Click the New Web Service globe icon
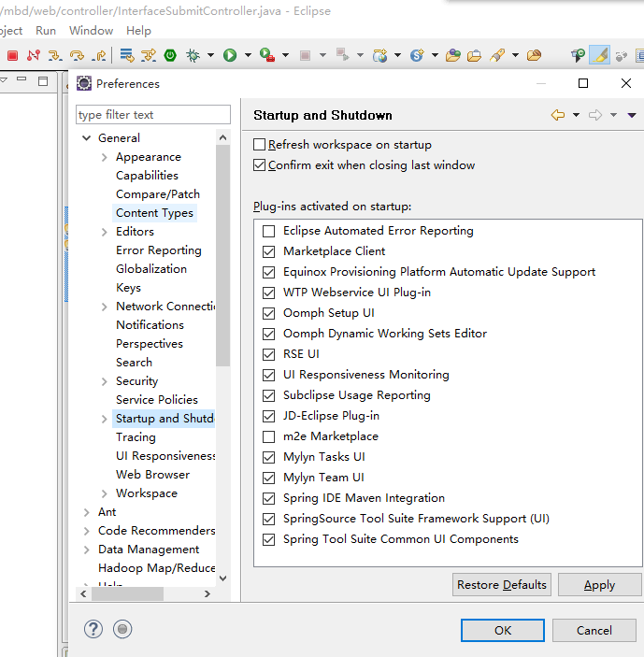 pyautogui.click(x=379, y=55)
